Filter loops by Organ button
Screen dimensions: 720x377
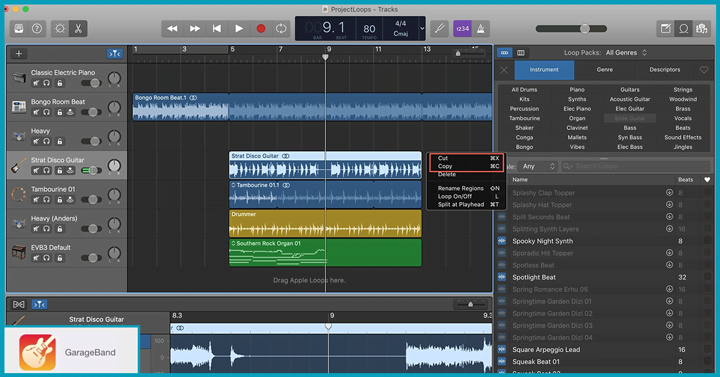coord(577,118)
